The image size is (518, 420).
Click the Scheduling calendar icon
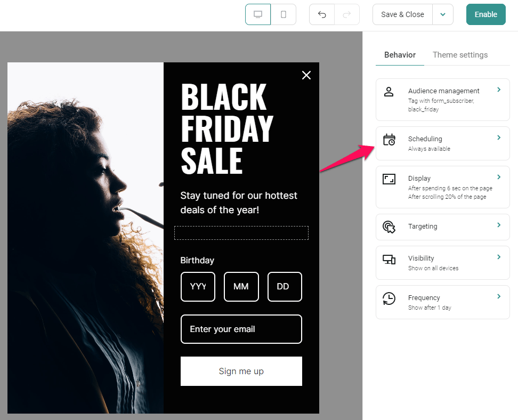[389, 140]
